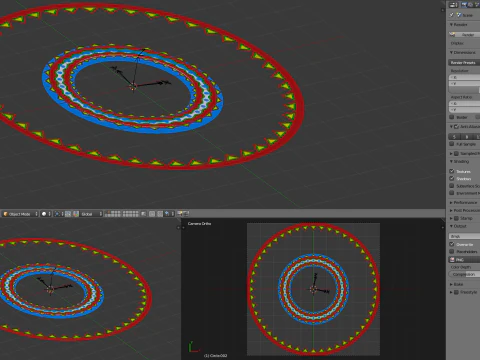Toggle the snap magnet icon
Screen dimensions: 480x360
pyautogui.click(x=160, y=214)
